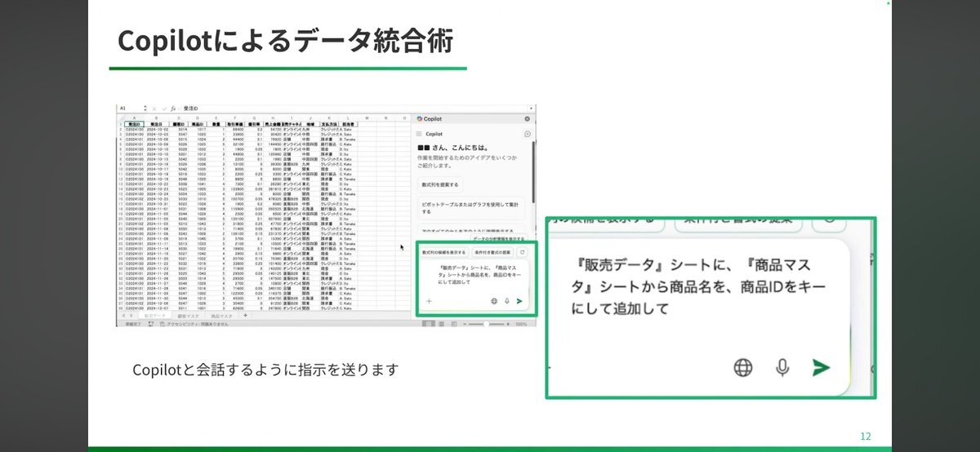Click the large green send arrow
980x452 pixels.
pyautogui.click(x=821, y=368)
